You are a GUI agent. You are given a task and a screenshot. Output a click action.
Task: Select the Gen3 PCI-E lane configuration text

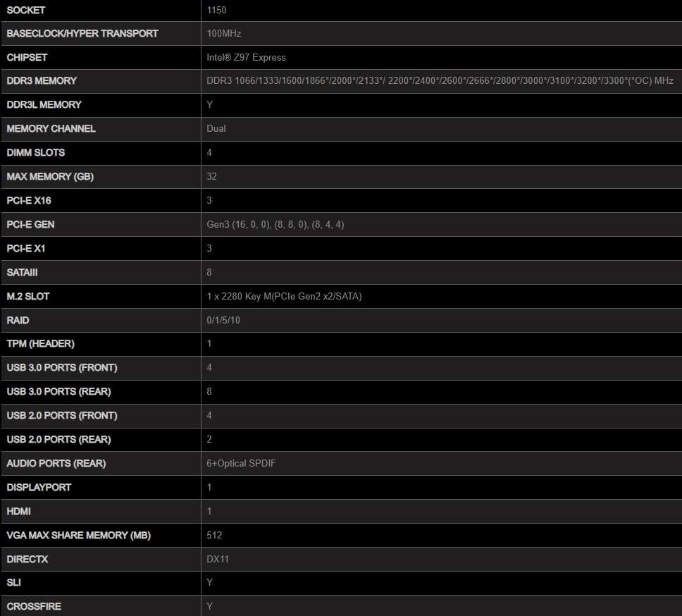point(275,224)
